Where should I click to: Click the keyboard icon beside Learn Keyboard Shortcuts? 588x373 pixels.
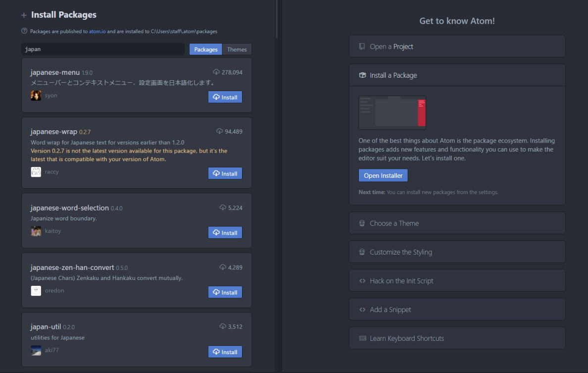coord(363,338)
